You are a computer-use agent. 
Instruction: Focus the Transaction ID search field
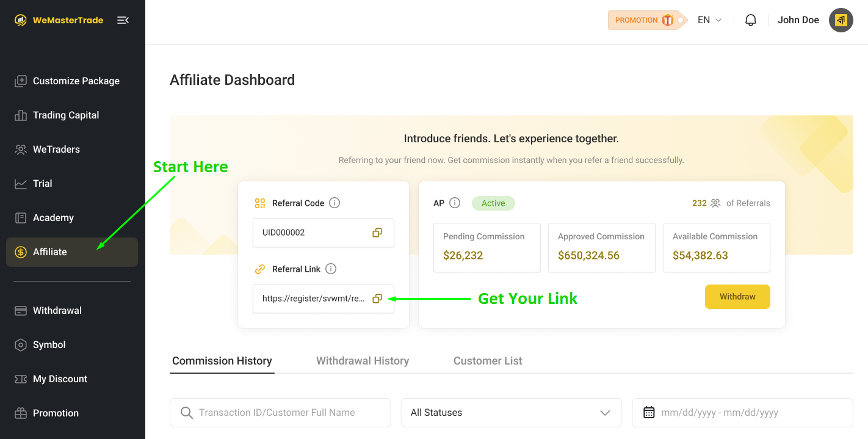click(287, 413)
